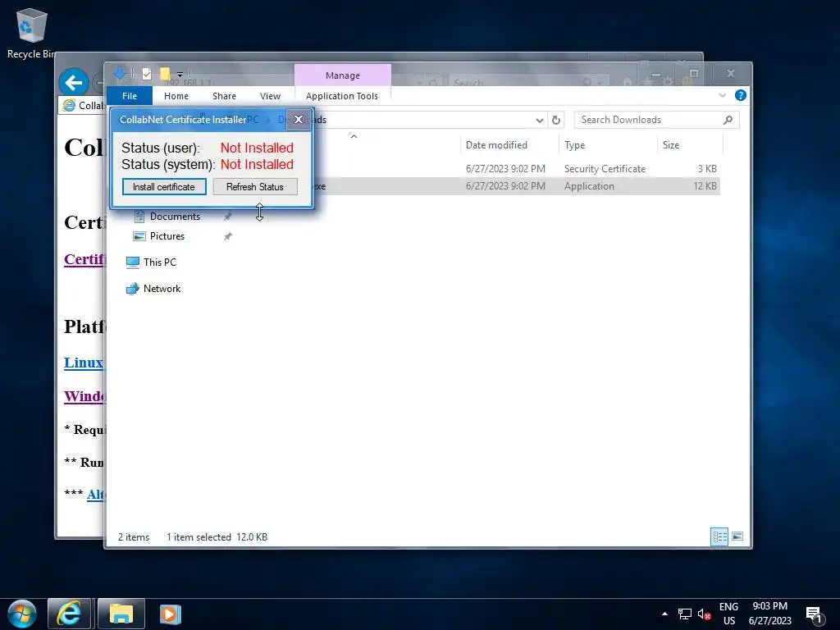Refresh the Downloads folder view
Viewport: 840px width, 630px height.
556,120
